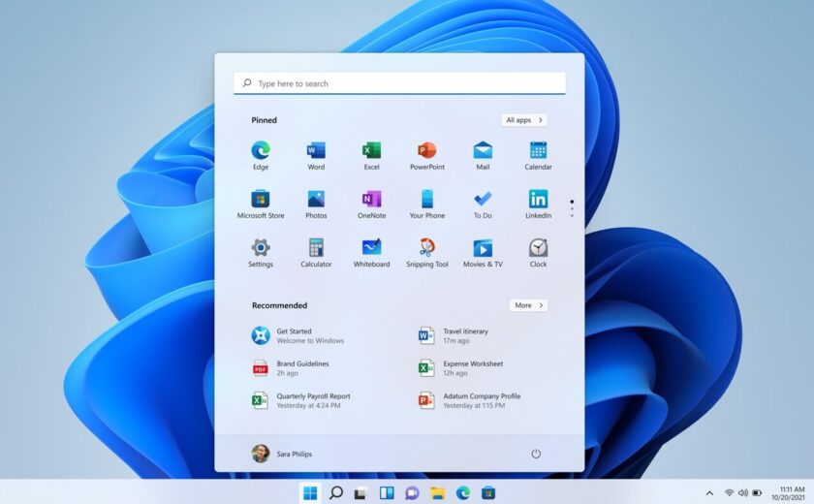This screenshot has height=504, width=814.
Task: Start PowerPoint from pinned apps
Action: point(427,156)
